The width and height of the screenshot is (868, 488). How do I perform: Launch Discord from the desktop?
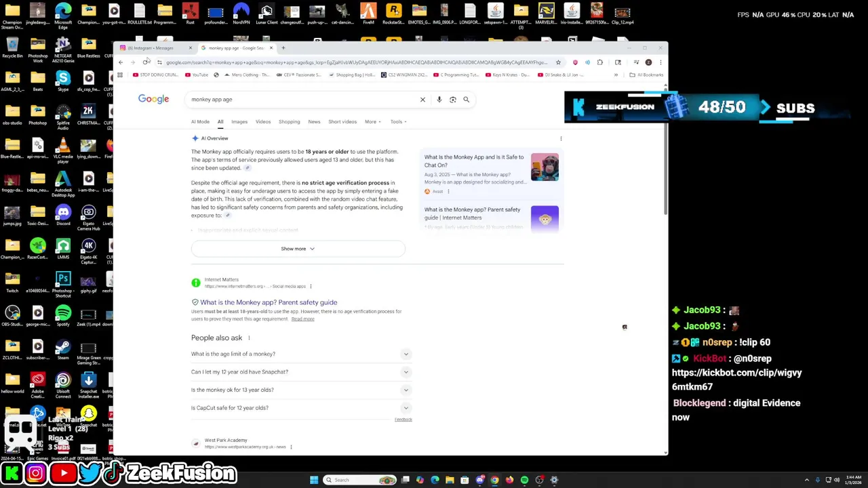pyautogui.click(x=63, y=215)
